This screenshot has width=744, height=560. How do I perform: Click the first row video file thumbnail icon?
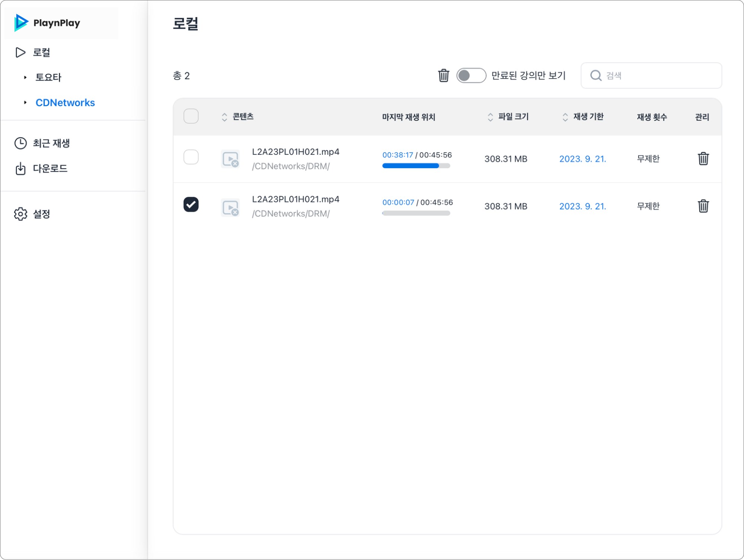[x=230, y=159]
